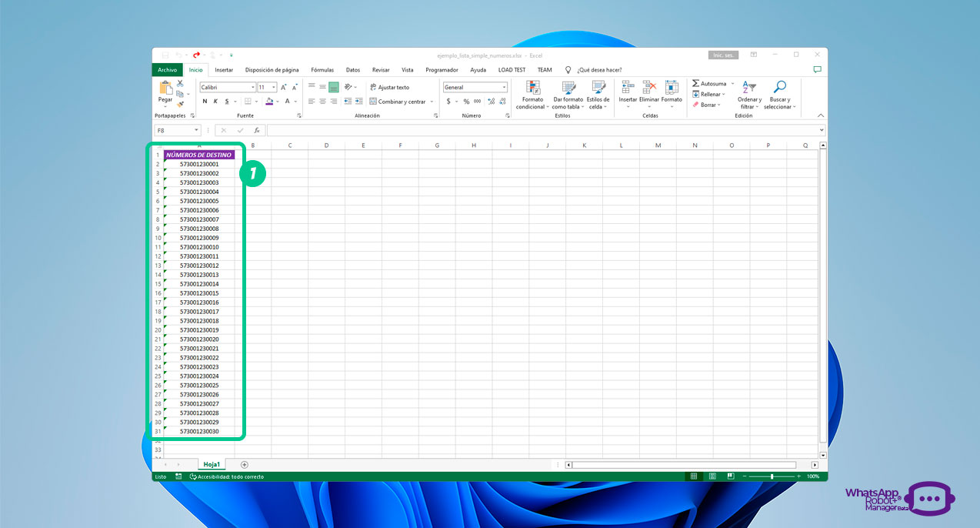Select cell 573001230015
The height and width of the screenshot is (528, 980).
pos(199,293)
